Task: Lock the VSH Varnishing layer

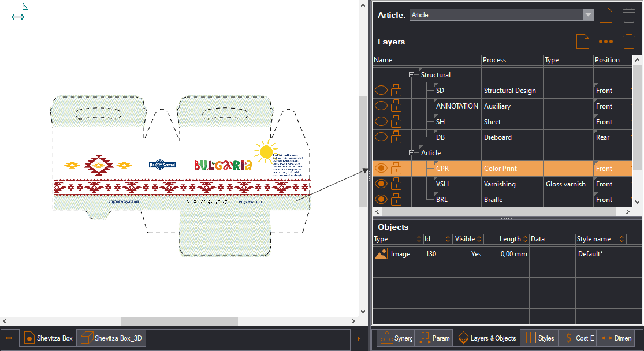Action: pos(396,184)
